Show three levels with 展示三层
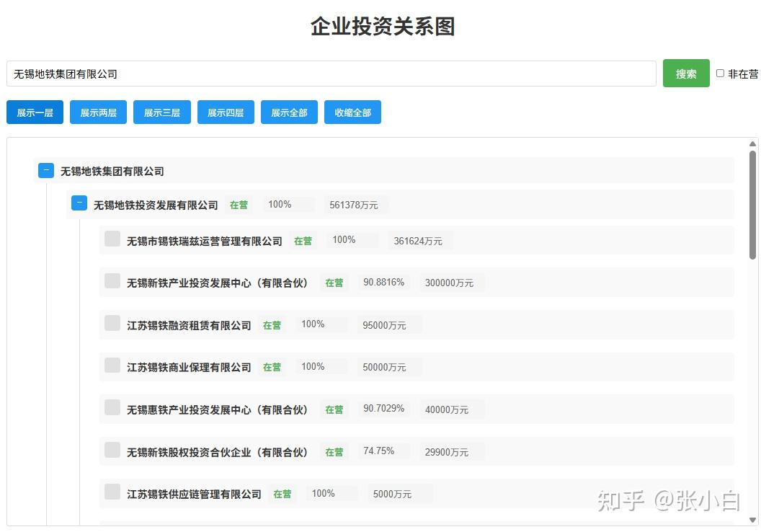This screenshot has width=761, height=532. tap(162, 112)
